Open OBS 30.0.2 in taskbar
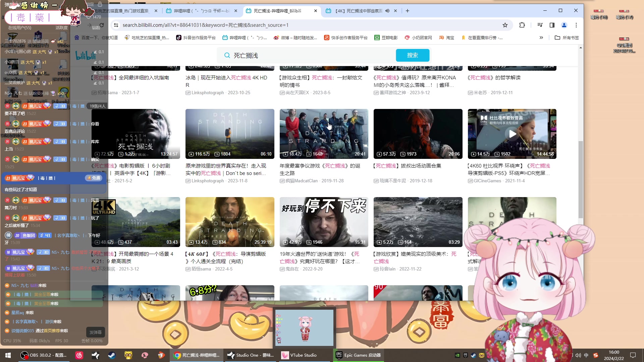 click(44, 355)
